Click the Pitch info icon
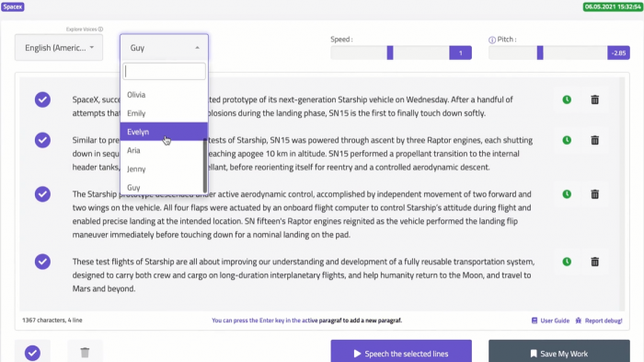The height and width of the screenshot is (362, 644). [x=492, y=40]
